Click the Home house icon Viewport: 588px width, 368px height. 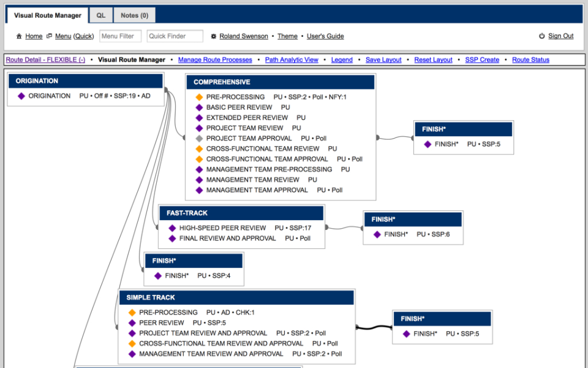pos(19,36)
